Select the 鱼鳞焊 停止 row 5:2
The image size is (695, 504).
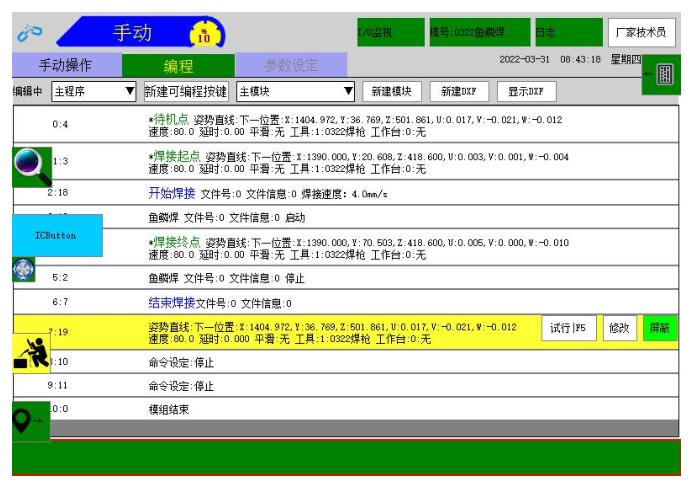346,278
